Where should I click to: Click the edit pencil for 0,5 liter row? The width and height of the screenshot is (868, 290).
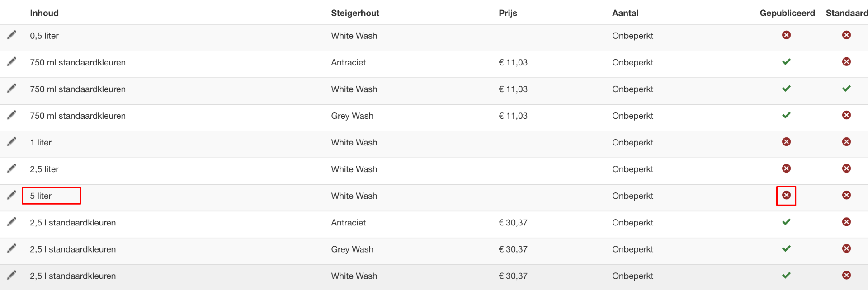[x=12, y=35]
